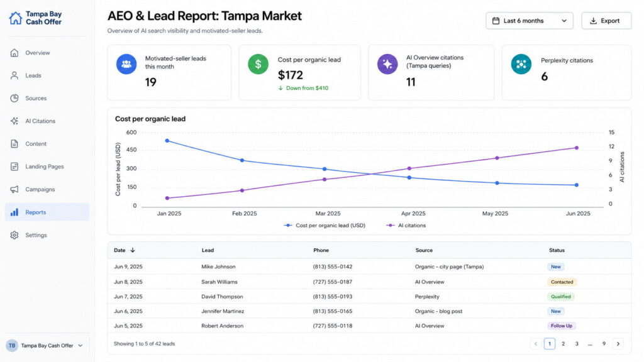Viewport: 644px width, 362px height.
Task: Click the next page arrow
Action: coord(618,344)
